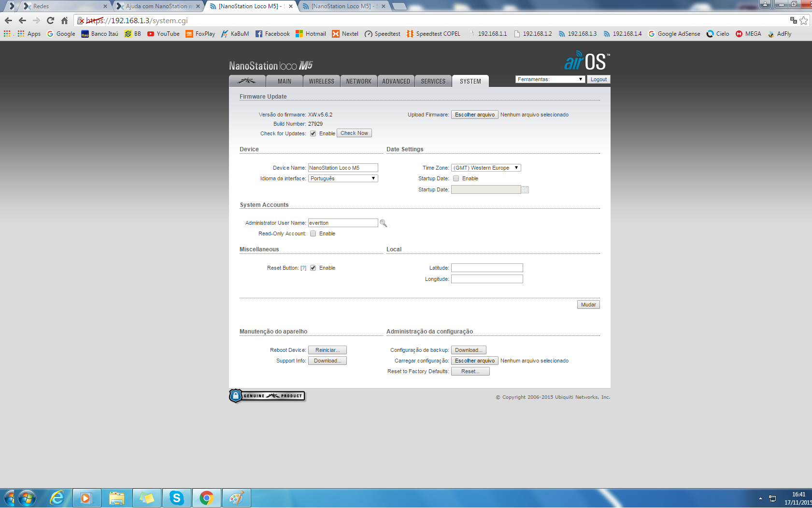
Task: Switch to the MAIN tab
Action: 285,81
